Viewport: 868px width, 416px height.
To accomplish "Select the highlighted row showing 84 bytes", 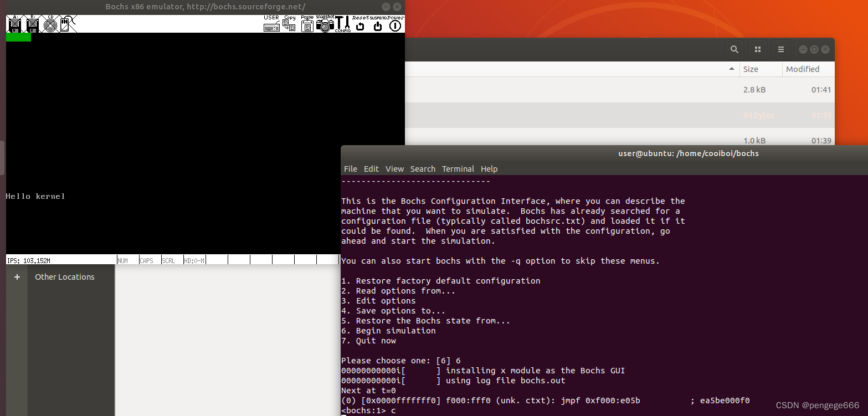I will pyautogui.click(x=620, y=115).
